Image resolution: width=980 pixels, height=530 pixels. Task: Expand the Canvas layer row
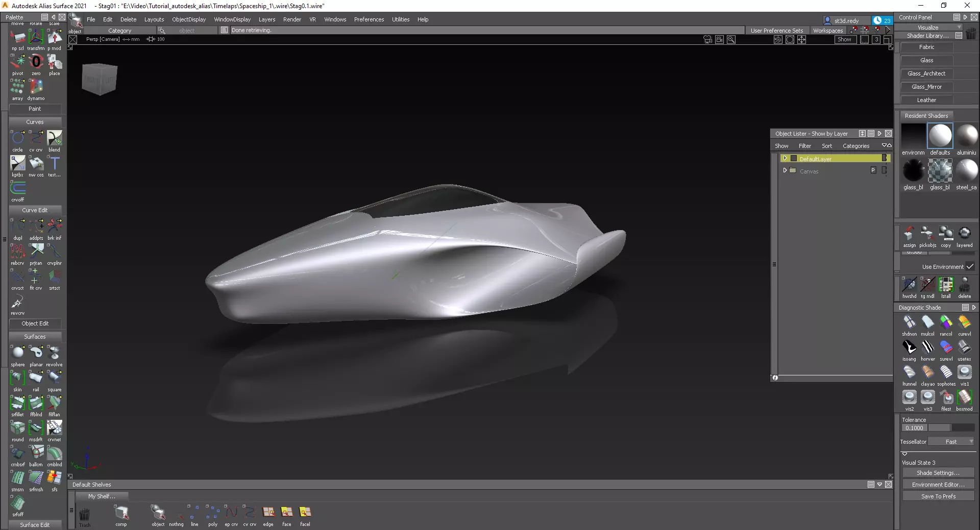click(785, 170)
